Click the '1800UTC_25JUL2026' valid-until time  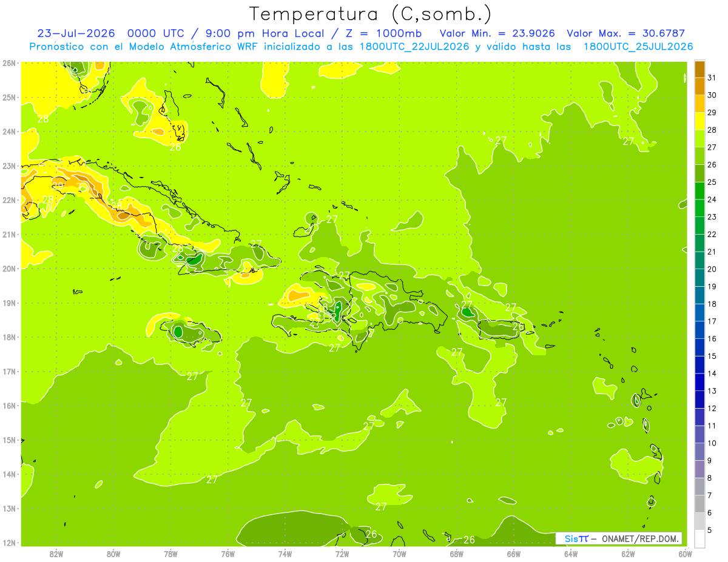coord(638,47)
